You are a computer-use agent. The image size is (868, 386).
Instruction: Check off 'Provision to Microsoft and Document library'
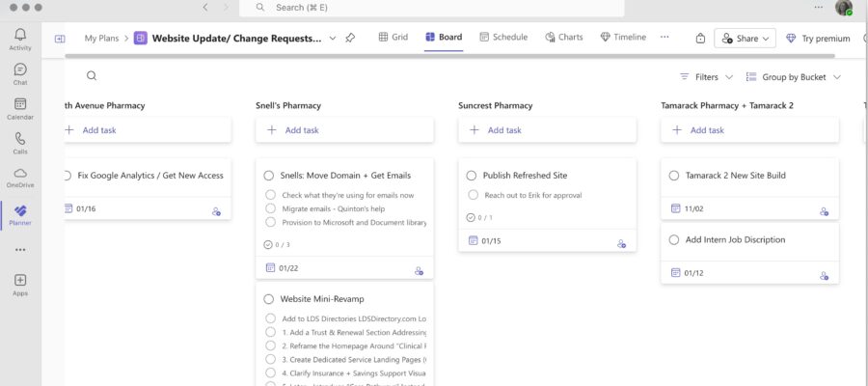[270, 222]
